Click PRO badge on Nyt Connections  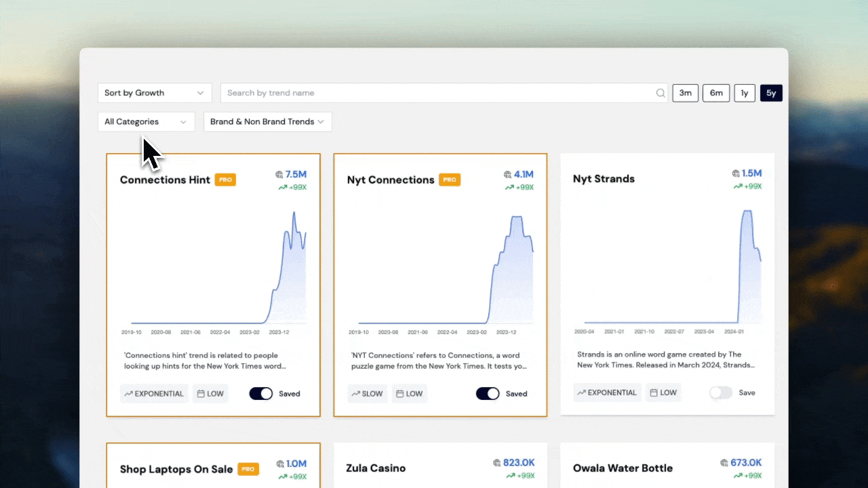[450, 180]
